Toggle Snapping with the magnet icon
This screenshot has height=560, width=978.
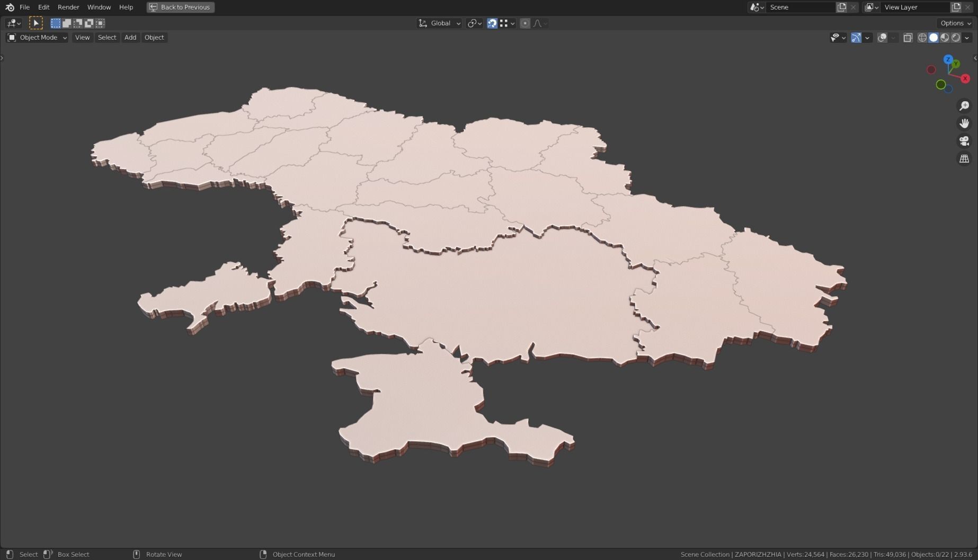click(x=492, y=23)
